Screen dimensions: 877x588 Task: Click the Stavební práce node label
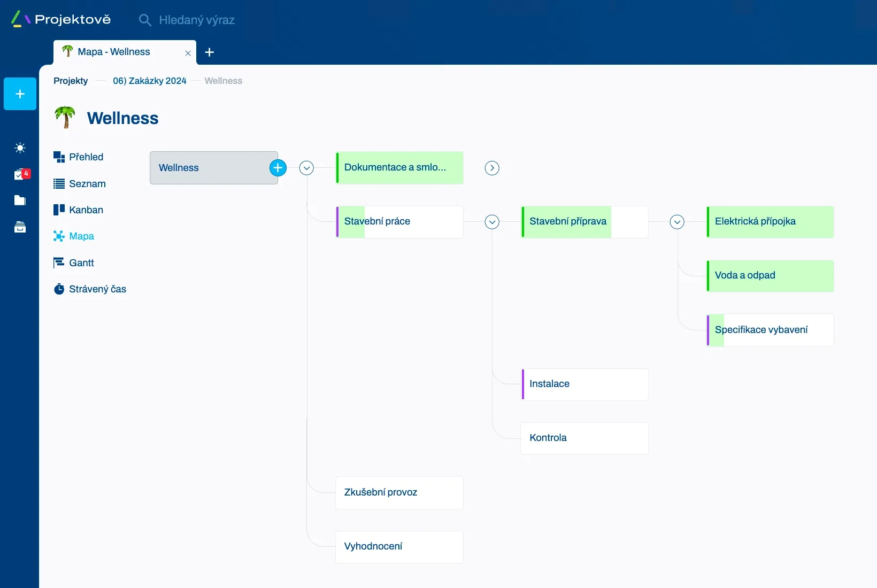coord(377,221)
